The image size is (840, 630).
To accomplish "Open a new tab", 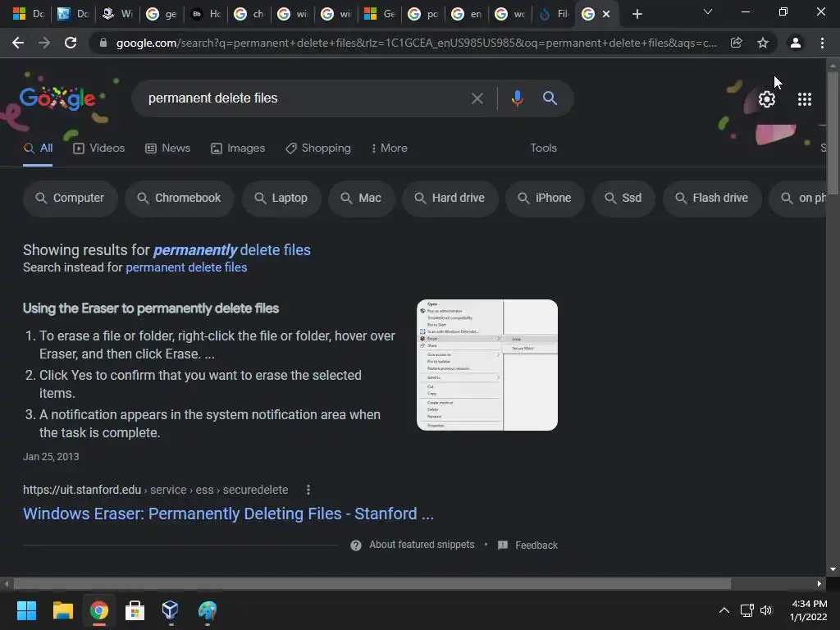I will tap(637, 14).
